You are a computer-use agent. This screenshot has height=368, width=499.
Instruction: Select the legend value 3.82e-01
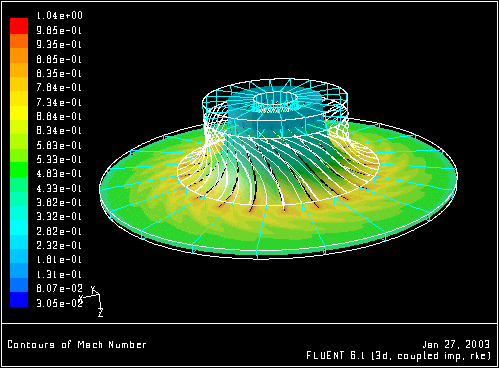pos(59,202)
